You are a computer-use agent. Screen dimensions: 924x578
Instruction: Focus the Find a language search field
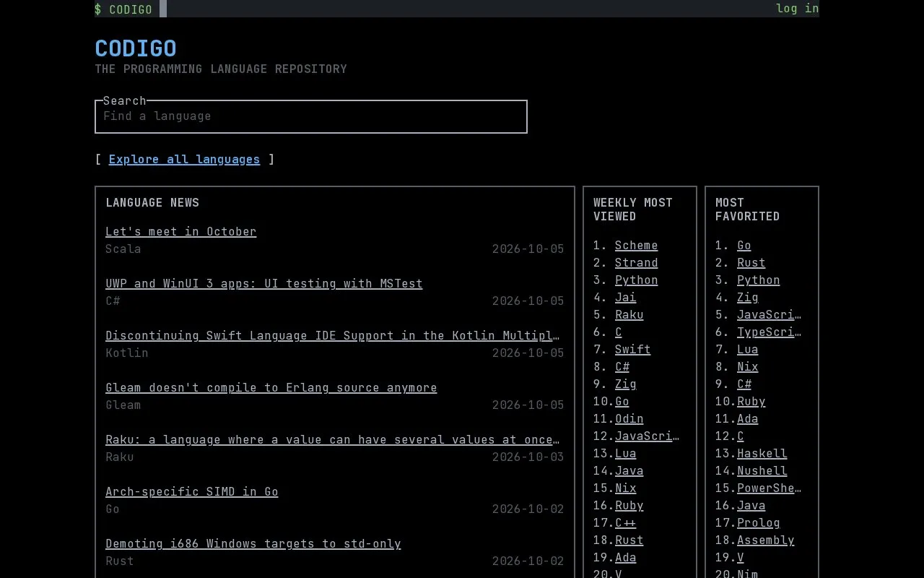pyautogui.click(x=311, y=116)
